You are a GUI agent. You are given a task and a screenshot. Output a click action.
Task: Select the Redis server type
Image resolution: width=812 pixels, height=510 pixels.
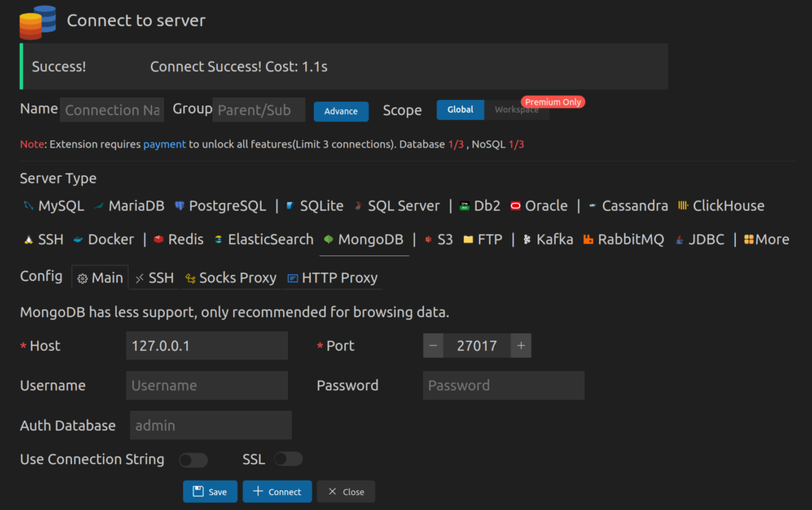(186, 239)
